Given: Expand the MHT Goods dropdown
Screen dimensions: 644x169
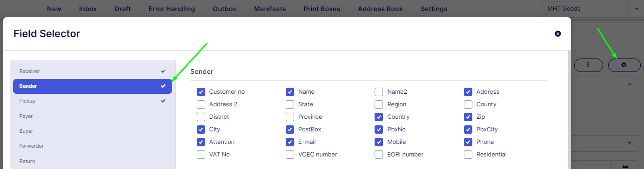Looking at the screenshot, I should (x=636, y=9).
